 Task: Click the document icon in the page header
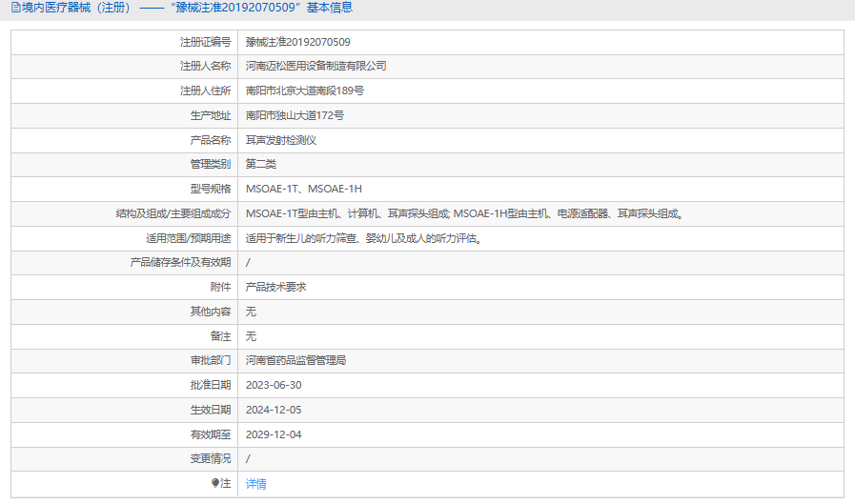(16, 8)
